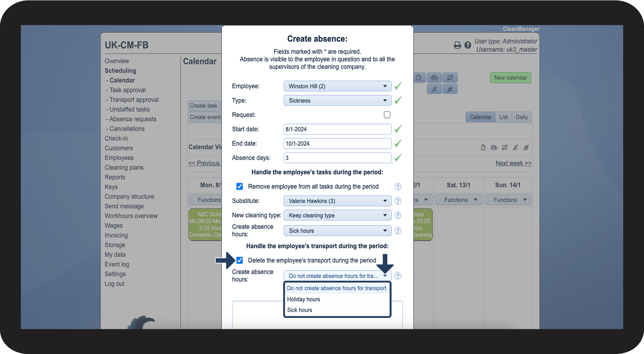Image resolution: width=644 pixels, height=354 pixels.
Task: Open Cleaning plans in the sidebar
Action: click(124, 168)
